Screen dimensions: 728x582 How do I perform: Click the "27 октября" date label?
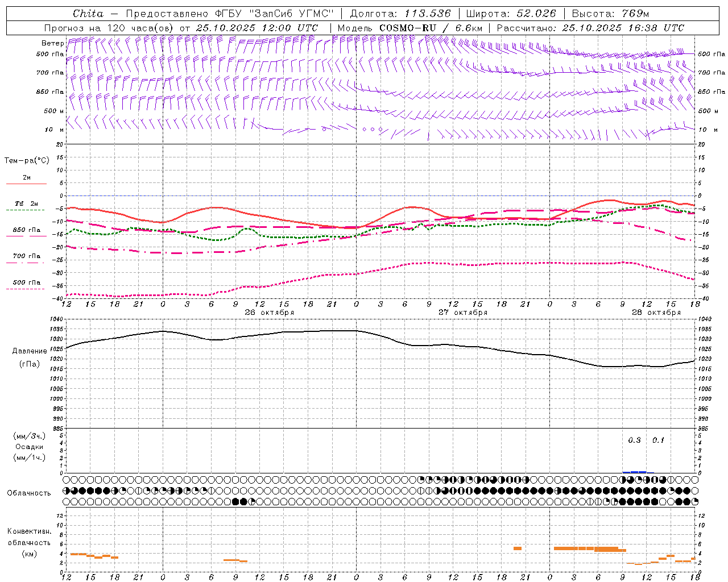click(462, 313)
